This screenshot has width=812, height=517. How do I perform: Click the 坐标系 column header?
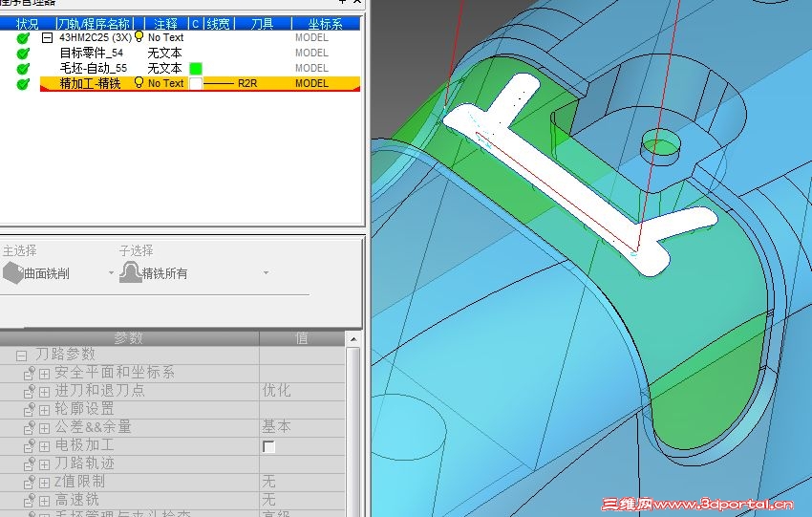click(x=325, y=24)
